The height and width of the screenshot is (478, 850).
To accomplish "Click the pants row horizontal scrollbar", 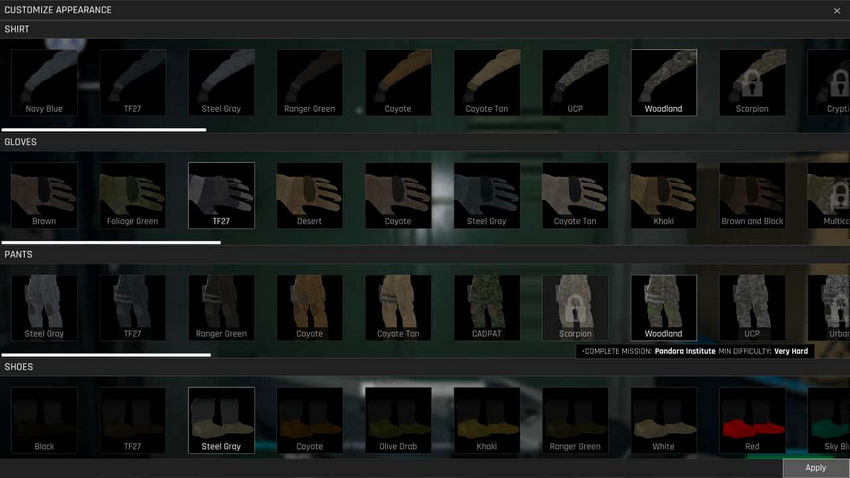I will point(106,354).
